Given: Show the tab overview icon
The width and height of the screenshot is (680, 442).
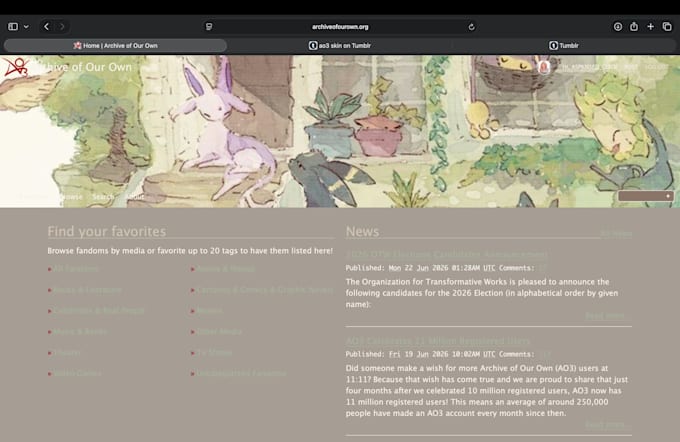Looking at the screenshot, I should coord(667,26).
